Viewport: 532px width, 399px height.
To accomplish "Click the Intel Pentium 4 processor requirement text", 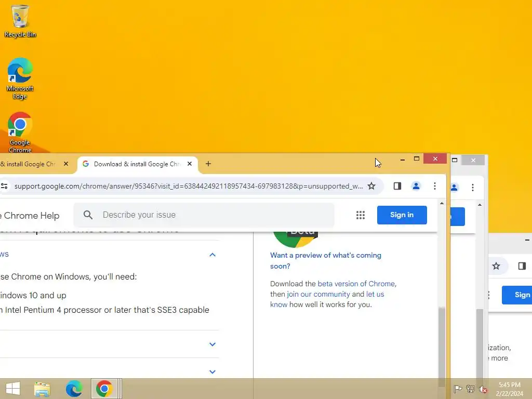I will 104,310.
